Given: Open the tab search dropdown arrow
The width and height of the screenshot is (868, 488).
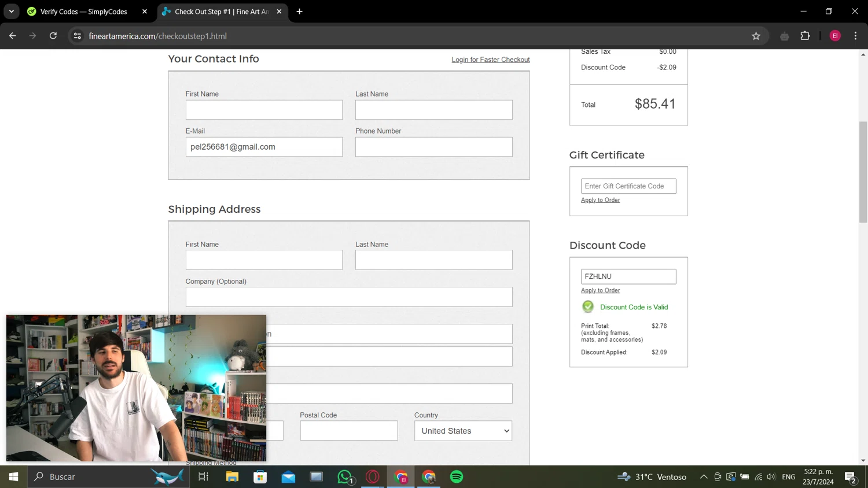Looking at the screenshot, I should pyautogui.click(x=12, y=12).
